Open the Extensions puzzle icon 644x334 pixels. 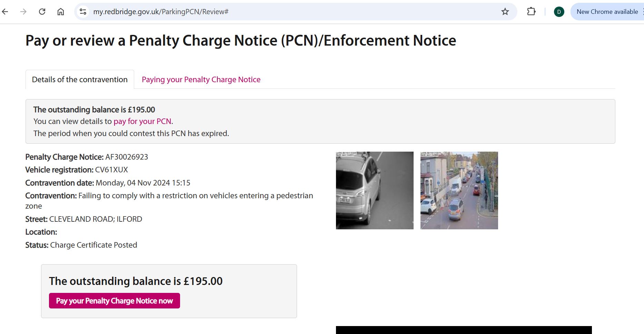point(531,12)
